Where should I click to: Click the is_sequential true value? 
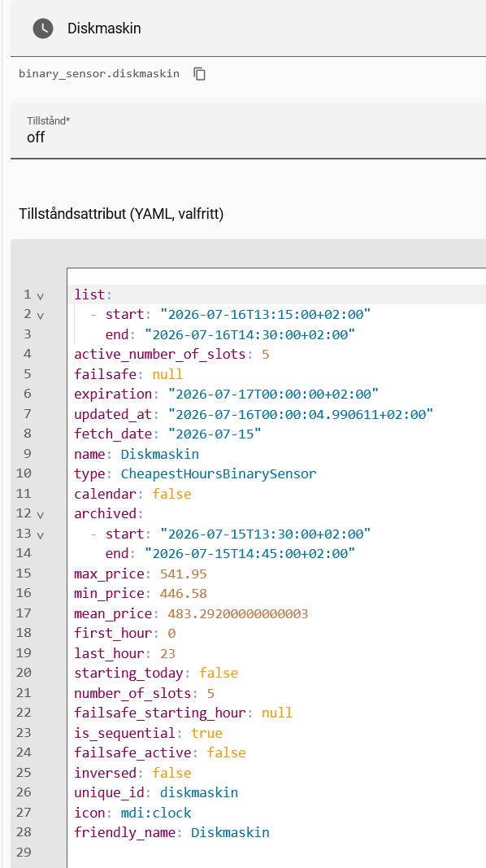tap(206, 733)
